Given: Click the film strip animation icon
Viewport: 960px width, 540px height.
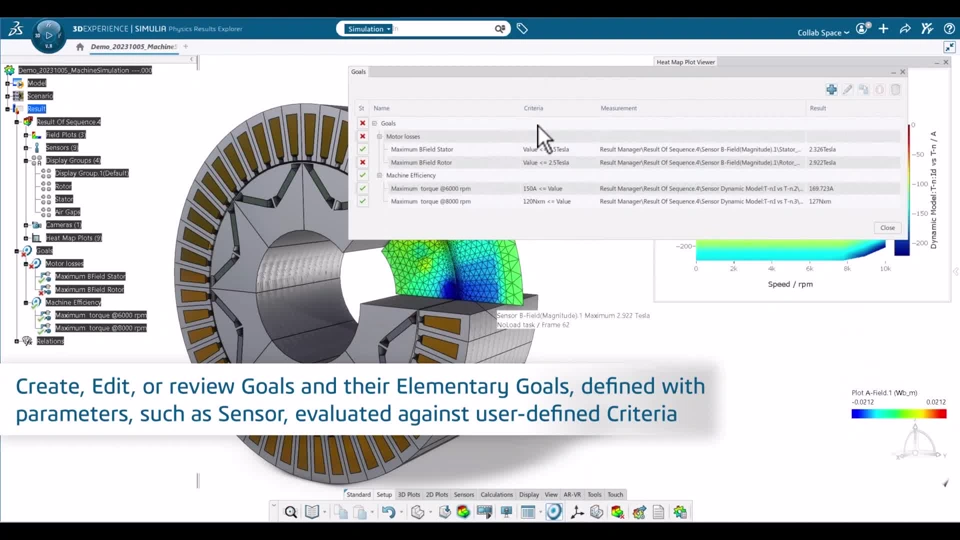Looking at the screenshot, I should tap(484, 512).
